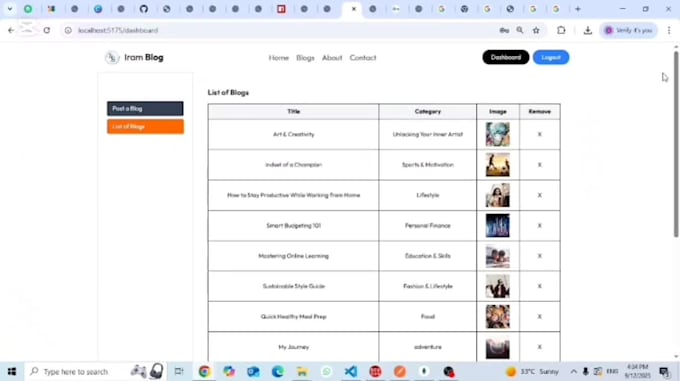Image resolution: width=680 pixels, height=381 pixels.
Task: Open Chrome from the taskbar
Action: (204, 371)
